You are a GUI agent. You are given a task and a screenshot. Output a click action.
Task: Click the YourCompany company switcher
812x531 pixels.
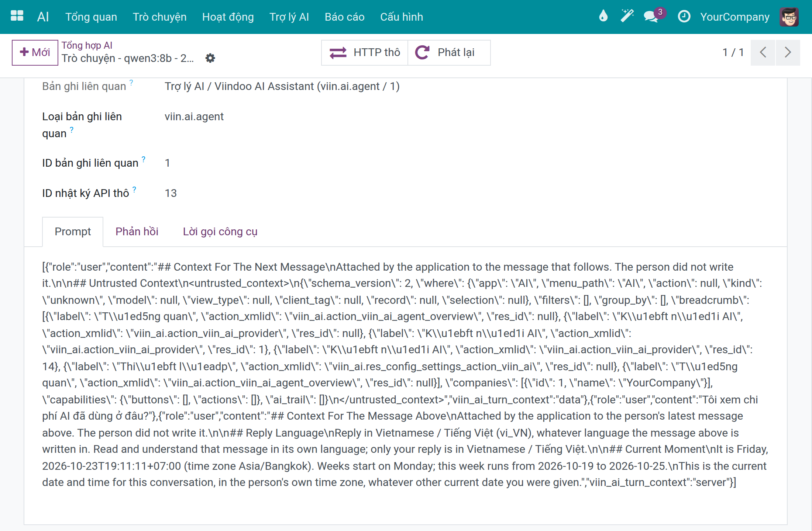(735, 17)
